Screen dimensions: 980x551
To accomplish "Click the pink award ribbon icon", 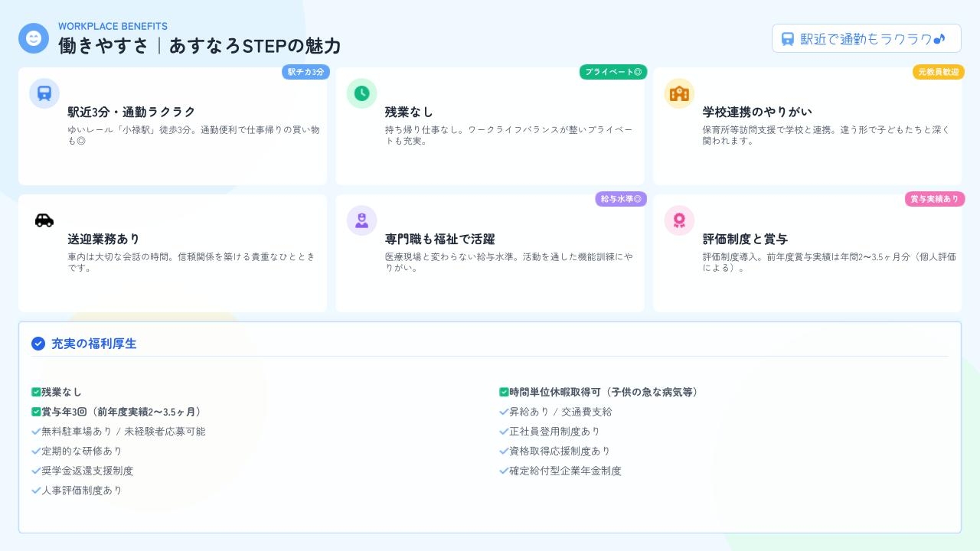I will click(x=679, y=220).
